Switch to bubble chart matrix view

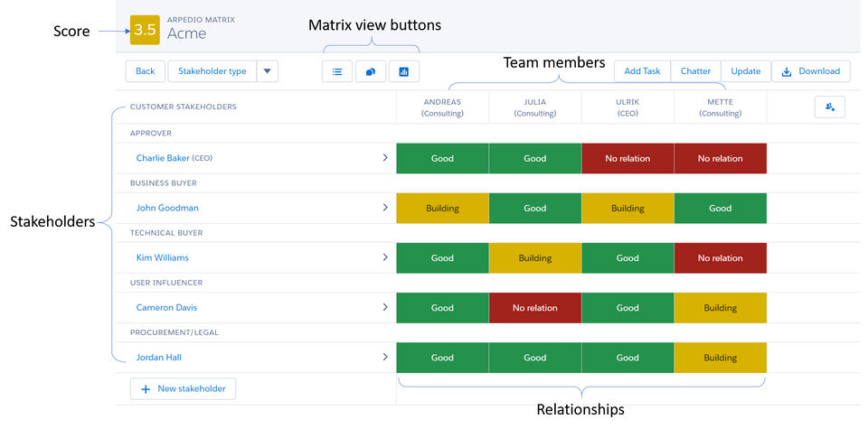click(x=371, y=71)
